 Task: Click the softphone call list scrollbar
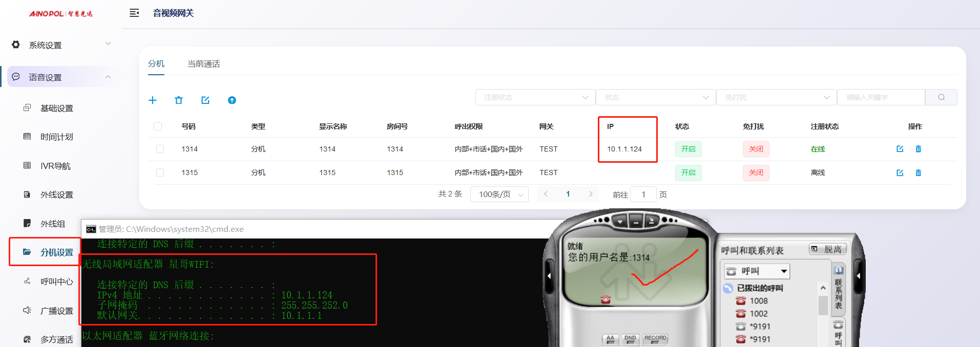[823, 306]
